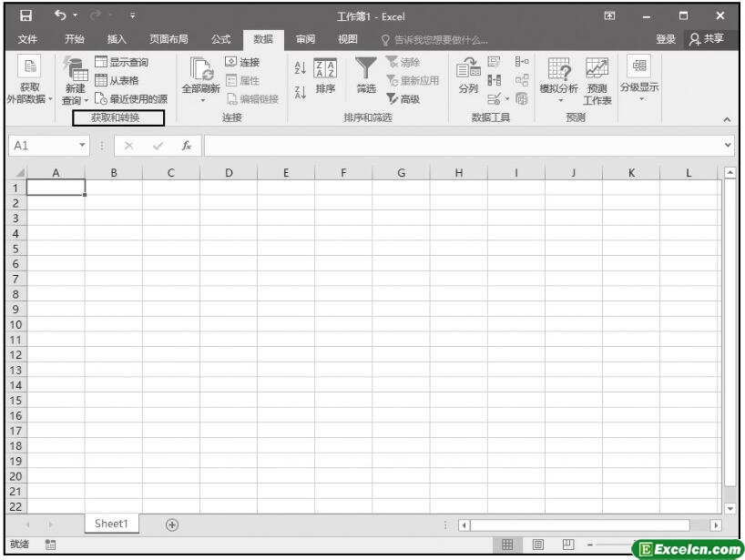Open Get External Data (获取外部数据)
Image resolution: width=745 pixels, height=560 pixels.
tap(29, 79)
